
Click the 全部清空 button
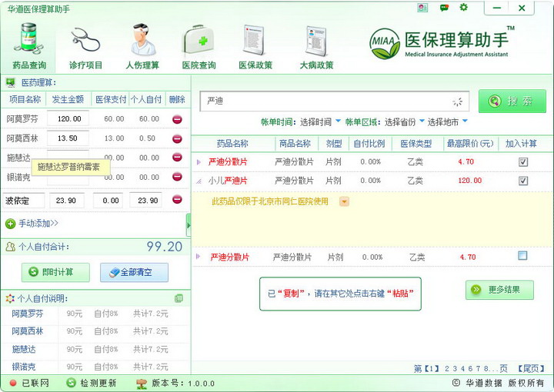click(134, 272)
